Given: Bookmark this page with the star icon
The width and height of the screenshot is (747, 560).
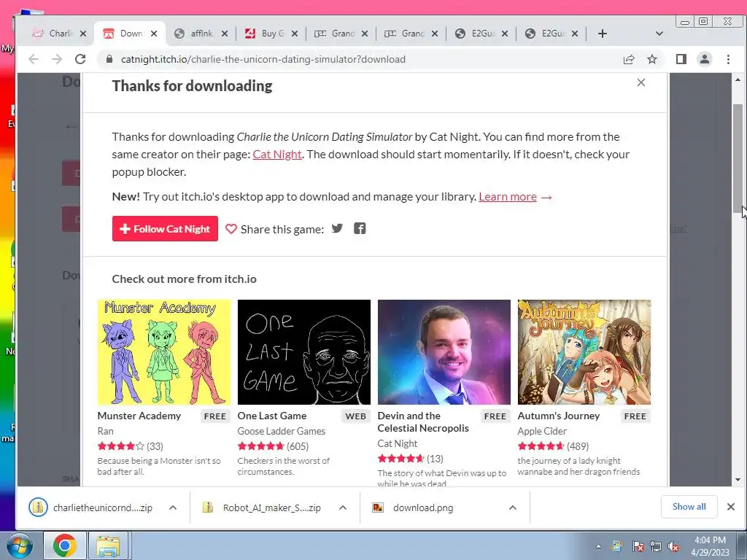Looking at the screenshot, I should pyautogui.click(x=652, y=59).
